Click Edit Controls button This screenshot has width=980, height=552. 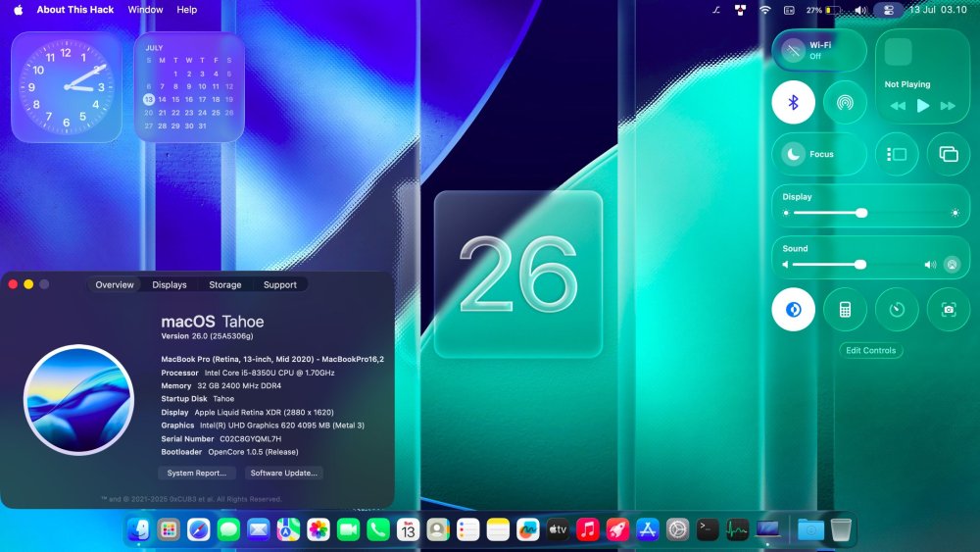tap(870, 351)
